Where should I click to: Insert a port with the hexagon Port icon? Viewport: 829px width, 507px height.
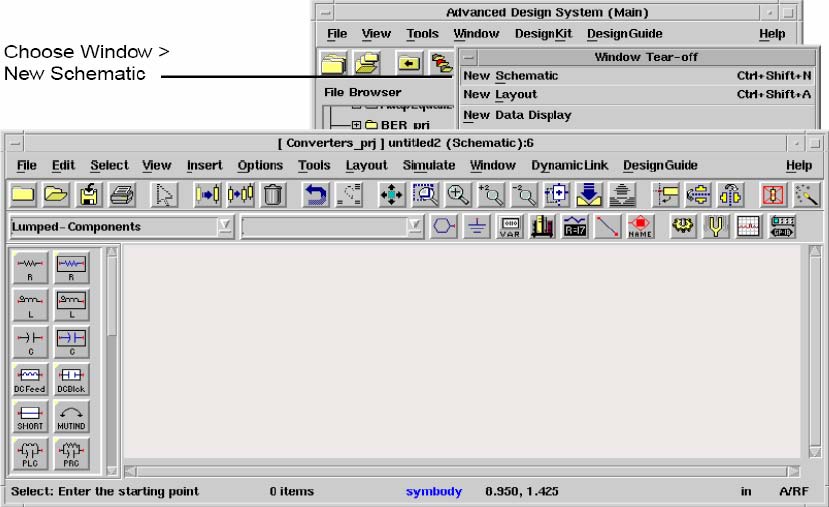444,227
